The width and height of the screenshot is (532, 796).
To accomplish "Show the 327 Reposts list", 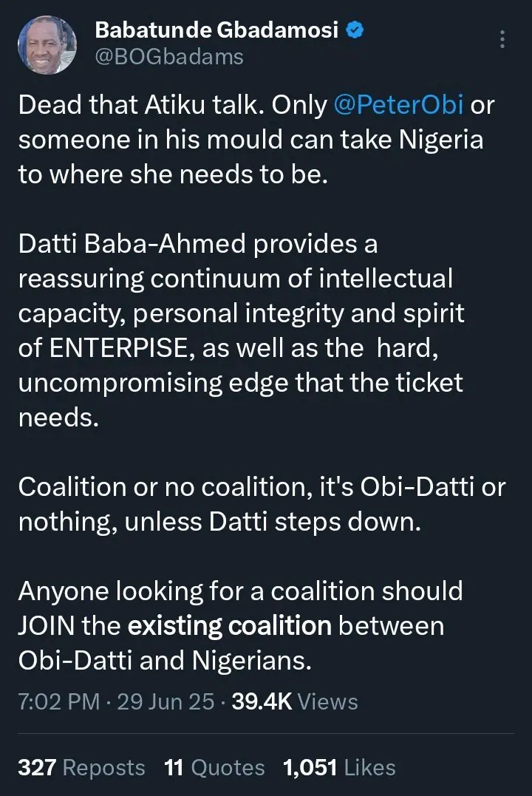I will (x=81, y=768).
